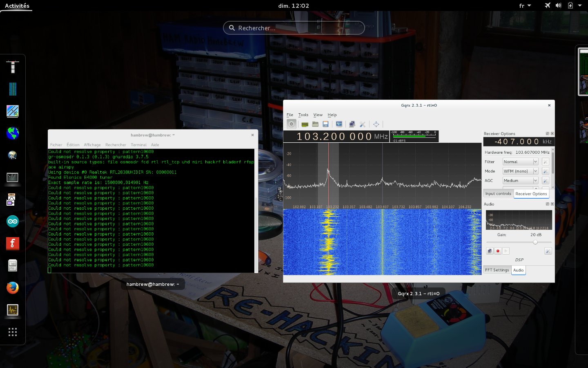The image size is (588, 368).
Task: Click the save settings floppy disk icon
Action: click(325, 124)
